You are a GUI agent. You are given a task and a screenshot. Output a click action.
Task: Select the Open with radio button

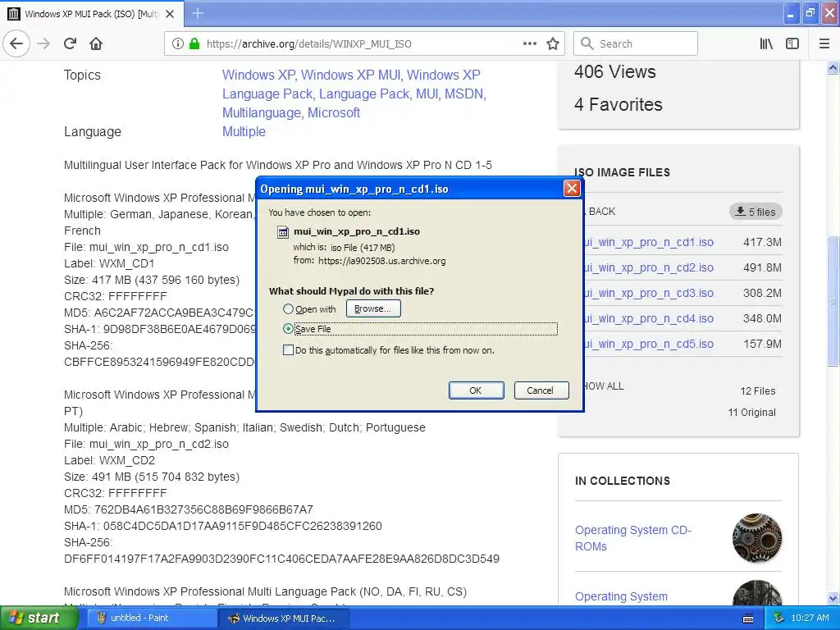point(288,309)
